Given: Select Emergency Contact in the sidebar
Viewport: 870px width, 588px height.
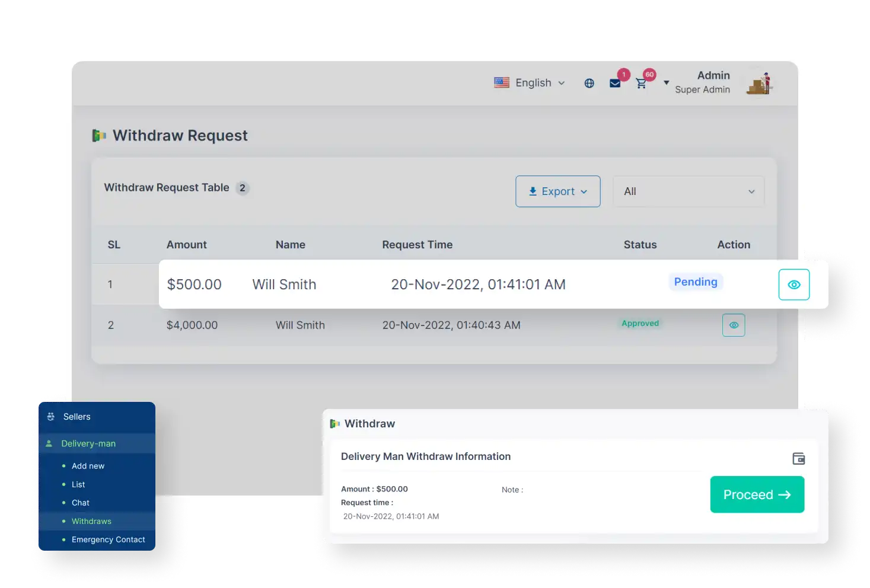Looking at the screenshot, I should click(x=108, y=539).
